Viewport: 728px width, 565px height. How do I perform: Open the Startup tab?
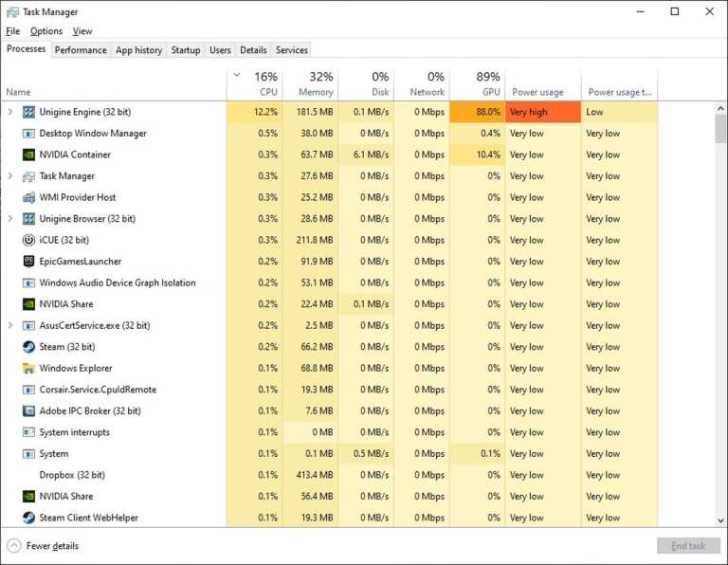[186, 50]
